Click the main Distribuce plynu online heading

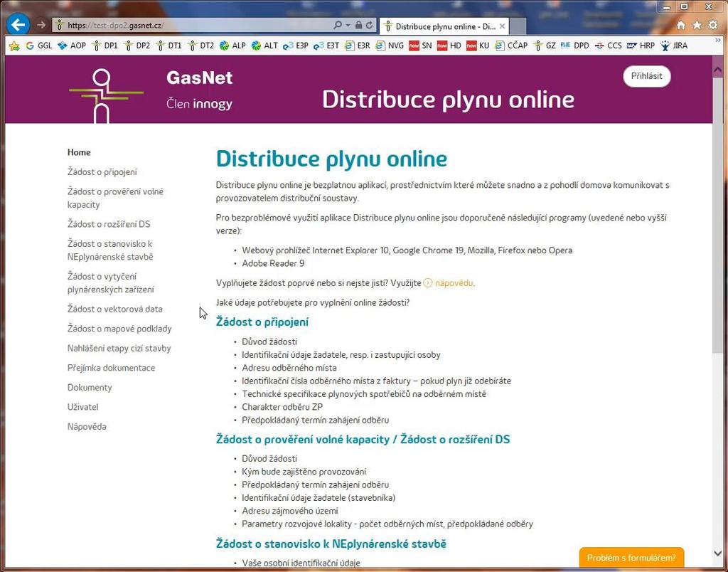(331, 159)
